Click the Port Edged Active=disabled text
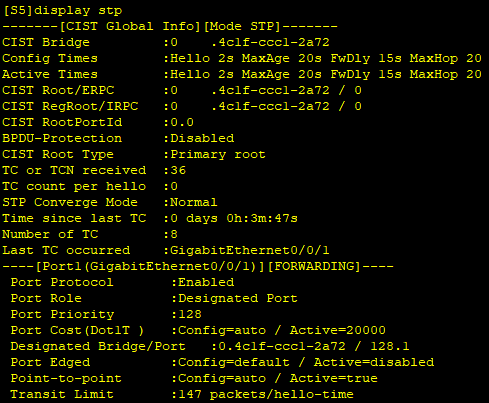Image resolution: width=489 pixels, height=403 pixels. pyautogui.click(x=374, y=362)
